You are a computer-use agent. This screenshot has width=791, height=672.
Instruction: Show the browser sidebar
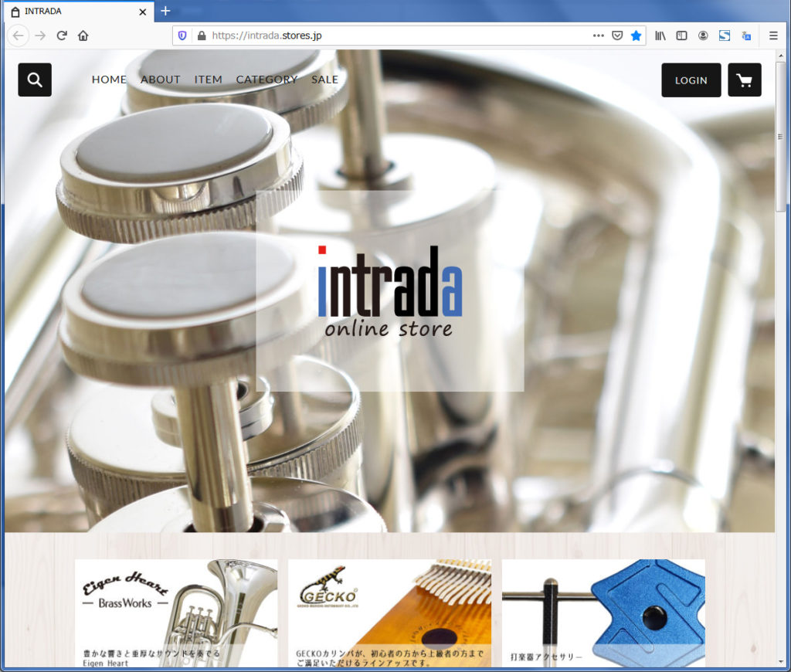[x=681, y=36]
